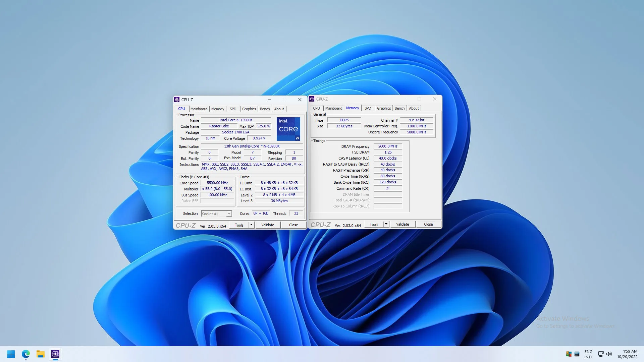Close the left CPU-Z window with X
The image size is (644, 362).
point(300,100)
